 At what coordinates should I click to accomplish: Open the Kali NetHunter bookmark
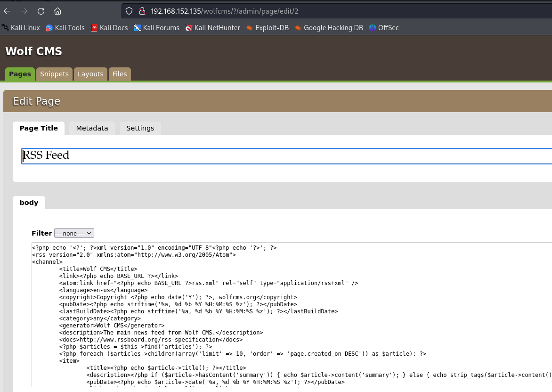click(x=212, y=28)
